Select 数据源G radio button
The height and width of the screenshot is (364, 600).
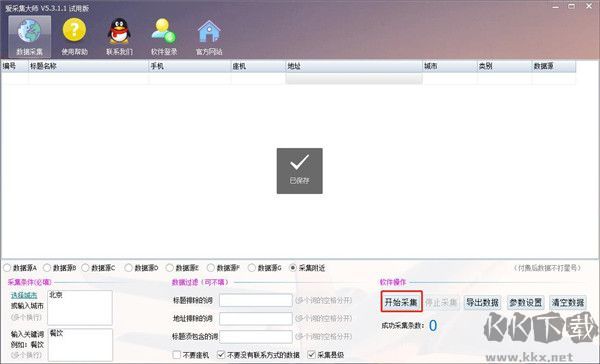coord(252,268)
